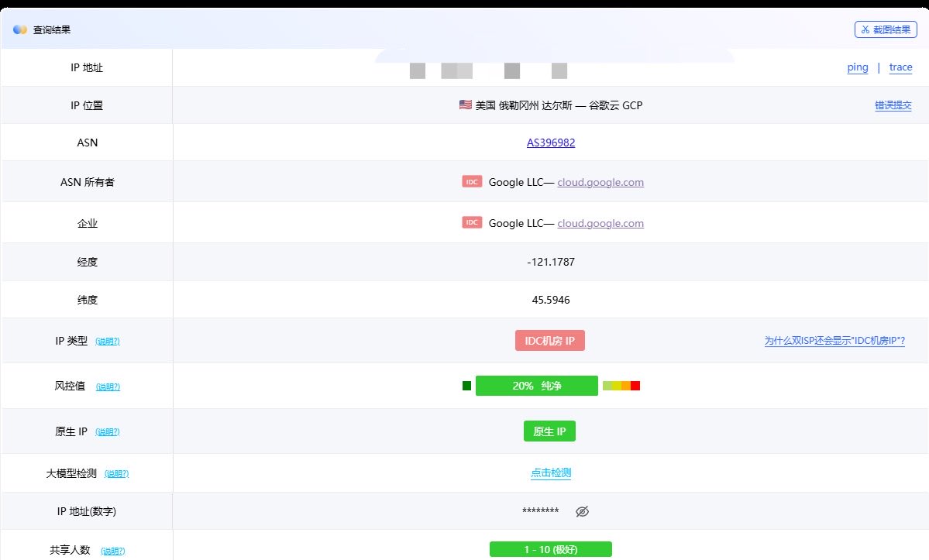
Task: Open 说明 help link next to 大模型检测
Action: (x=116, y=473)
